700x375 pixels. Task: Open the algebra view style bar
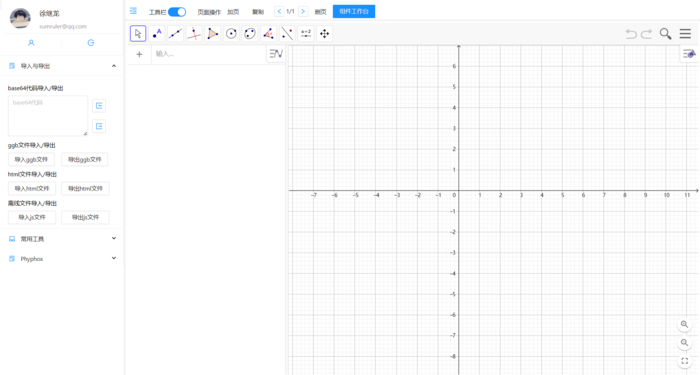point(276,54)
